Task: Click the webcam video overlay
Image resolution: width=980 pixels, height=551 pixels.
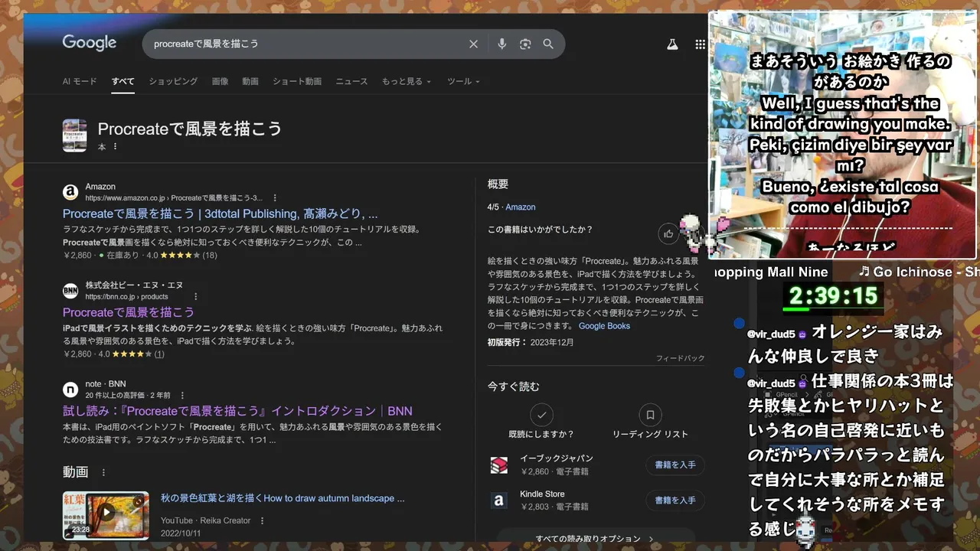Action: point(842,135)
